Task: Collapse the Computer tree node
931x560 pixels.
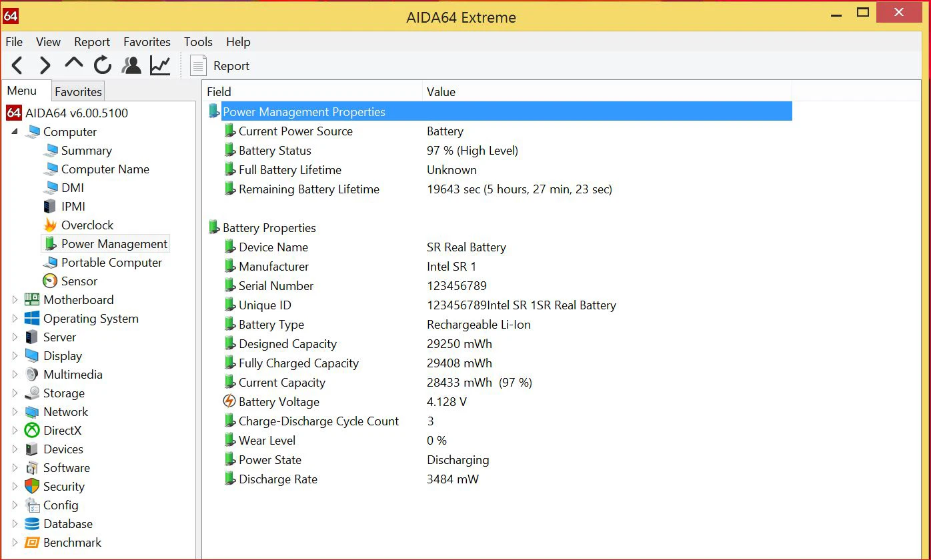Action: (15, 131)
